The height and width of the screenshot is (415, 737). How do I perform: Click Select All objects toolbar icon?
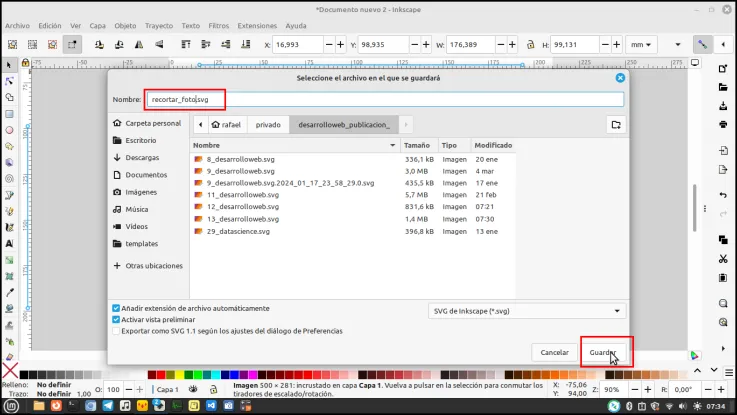tap(13, 45)
